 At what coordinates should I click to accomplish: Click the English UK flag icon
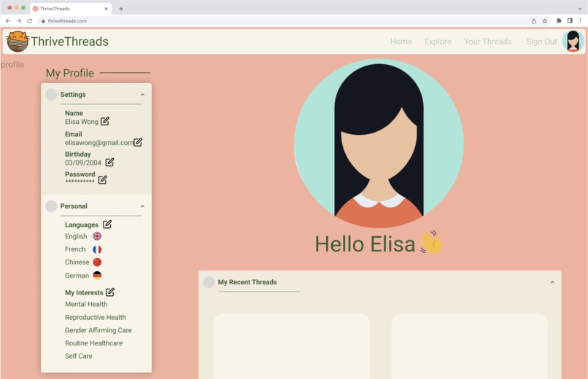tap(97, 236)
